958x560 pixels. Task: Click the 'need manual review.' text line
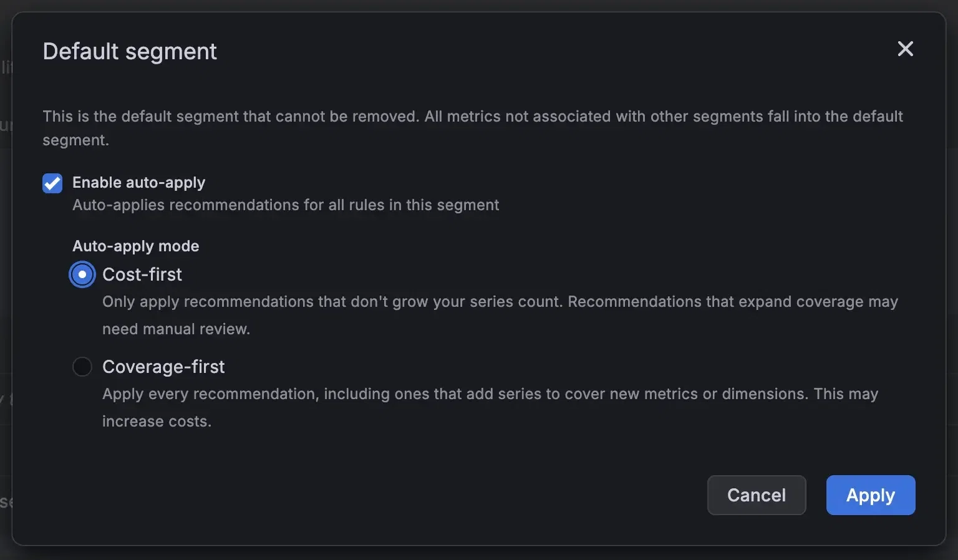tap(176, 329)
